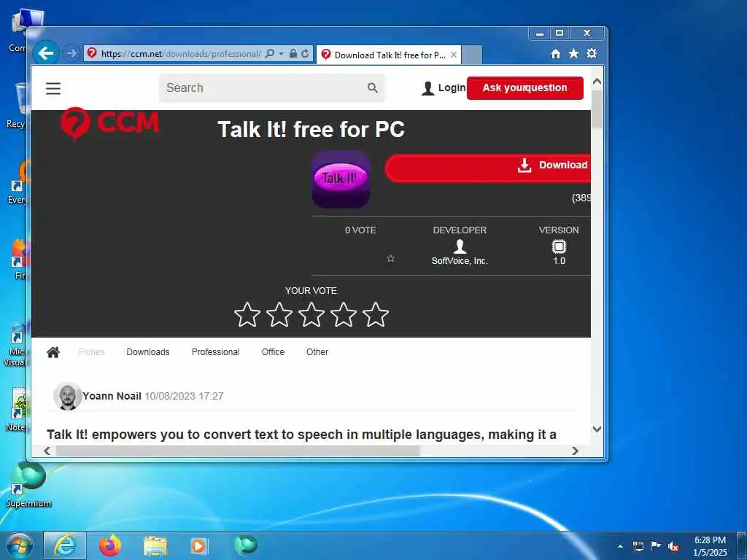Rate four stars under YOUR VOTE

344,315
